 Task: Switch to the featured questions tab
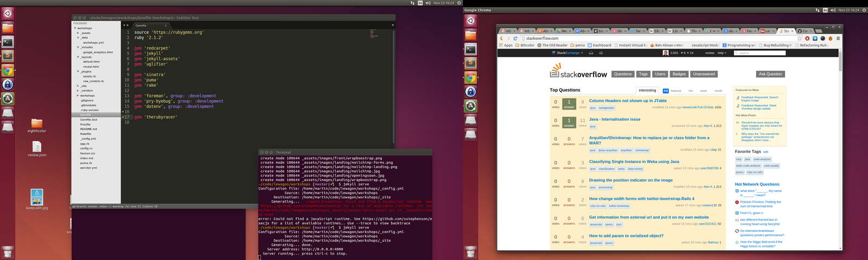click(x=672, y=91)
